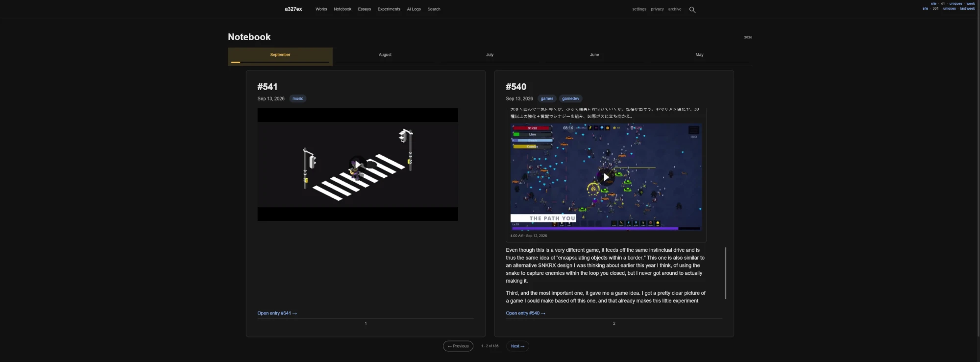Filter by the games tag
Screen dimensions: 980x362
pos(547,98)
